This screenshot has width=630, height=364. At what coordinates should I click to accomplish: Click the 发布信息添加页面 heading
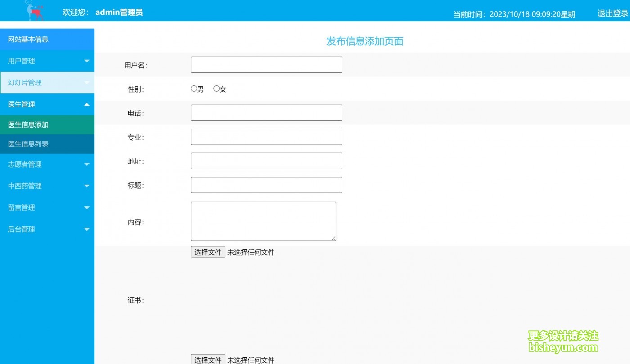[365, 41]
